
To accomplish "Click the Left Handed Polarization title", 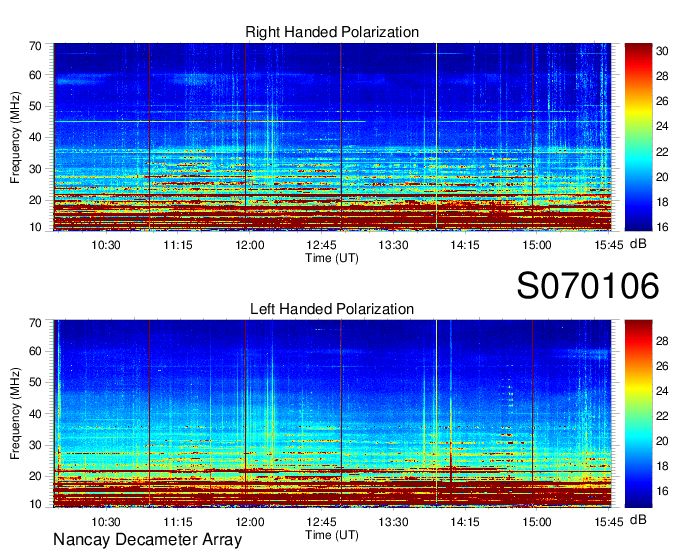I will [x=332, y=309].
